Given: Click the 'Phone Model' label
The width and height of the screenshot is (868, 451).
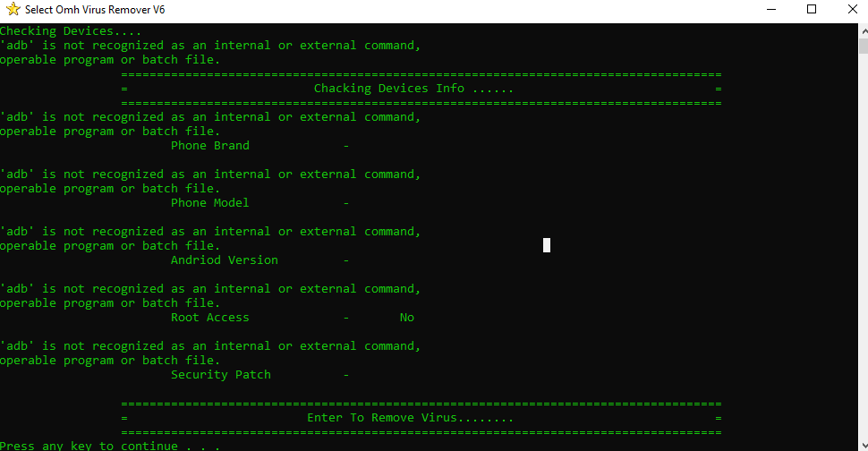Looking at the screenshot, I should (x=209, y=203).
